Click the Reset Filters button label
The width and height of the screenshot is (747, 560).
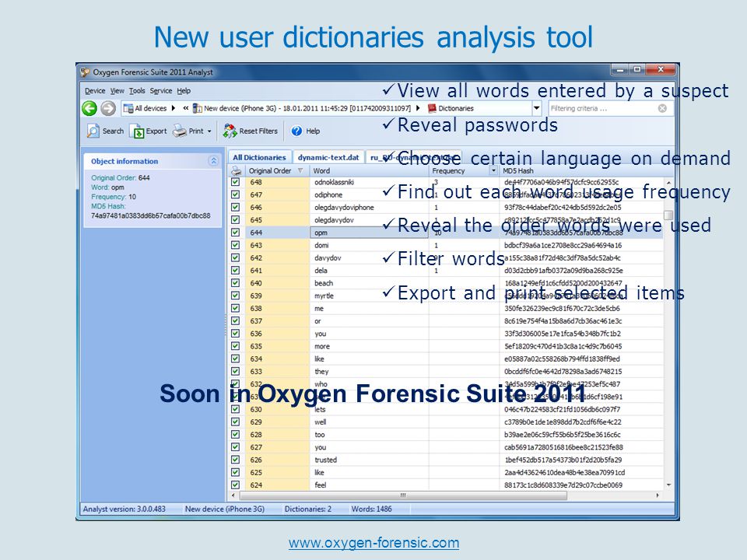point(258,131)
